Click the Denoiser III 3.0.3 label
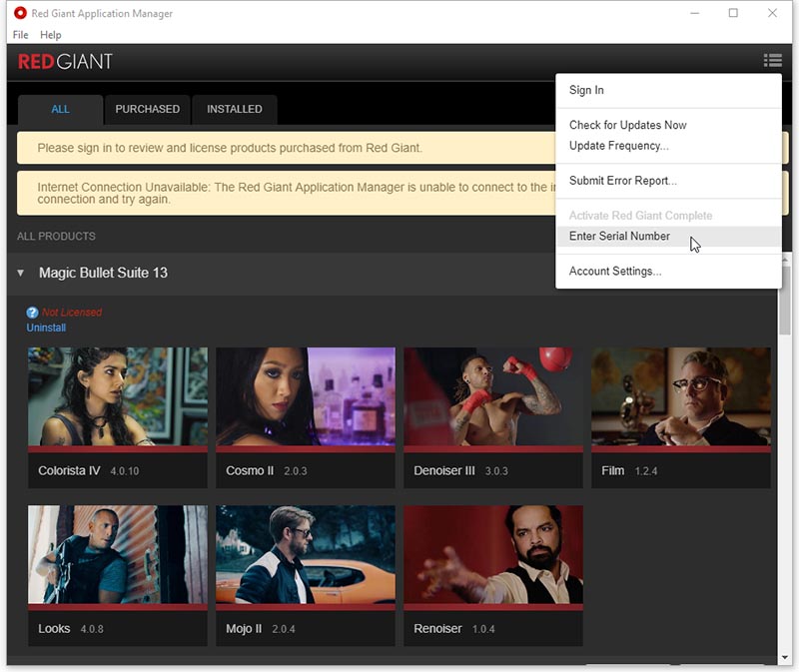Image resolution: width=799 pixels, height=672 pixels. pos(460,470)
